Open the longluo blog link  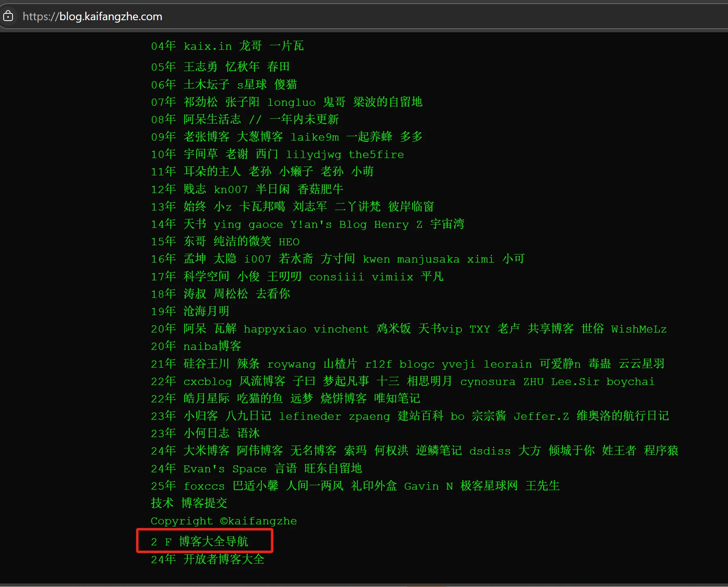coord(291,102)
